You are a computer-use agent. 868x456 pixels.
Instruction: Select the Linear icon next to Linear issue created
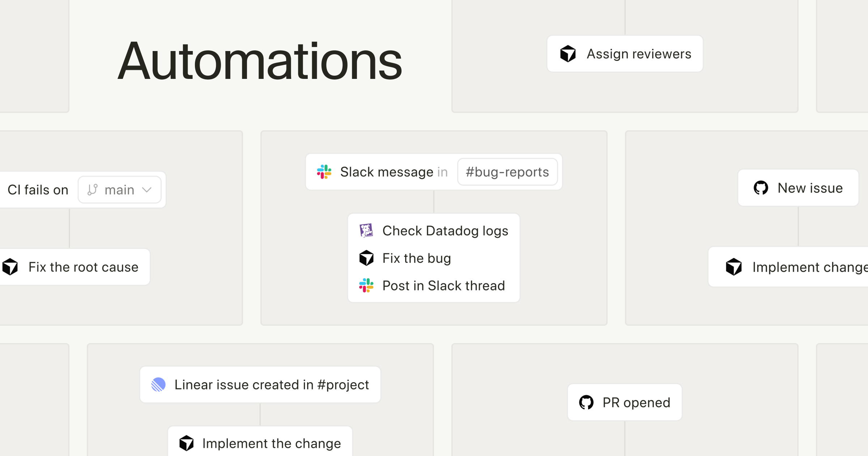158,384
